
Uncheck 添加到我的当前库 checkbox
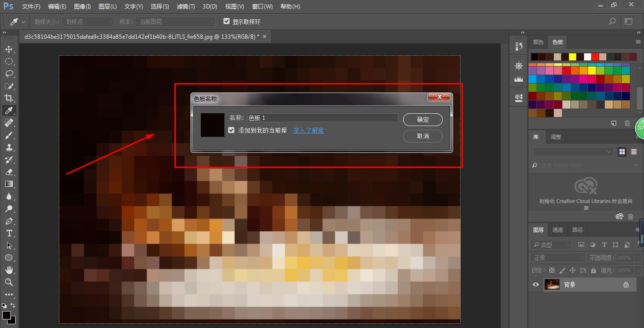[x=231, y=130]
